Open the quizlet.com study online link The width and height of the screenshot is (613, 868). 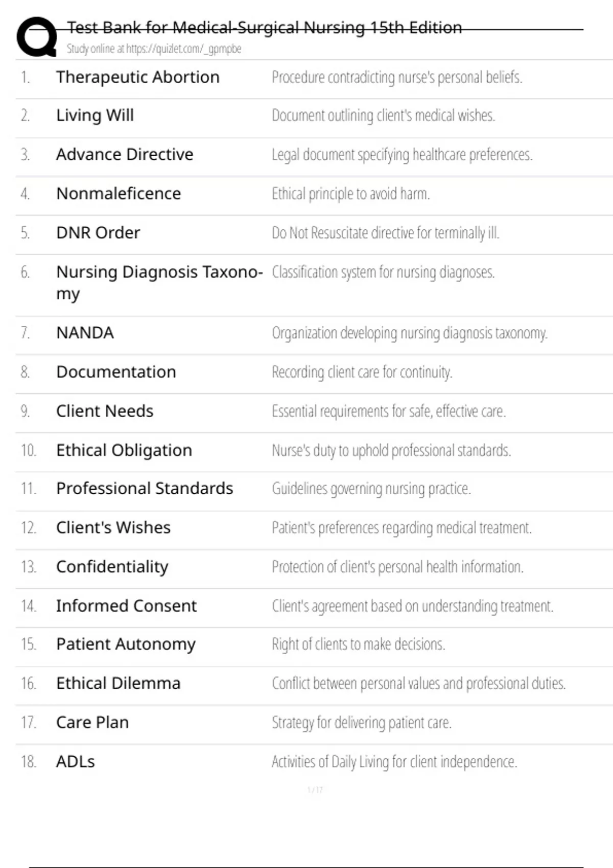click(154, 49)
